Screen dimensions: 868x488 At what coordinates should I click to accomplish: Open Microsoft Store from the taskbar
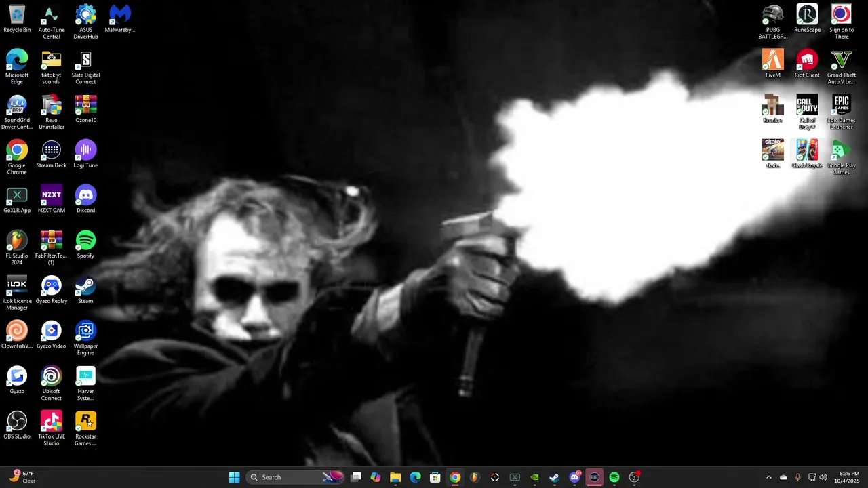click(435, 477)
